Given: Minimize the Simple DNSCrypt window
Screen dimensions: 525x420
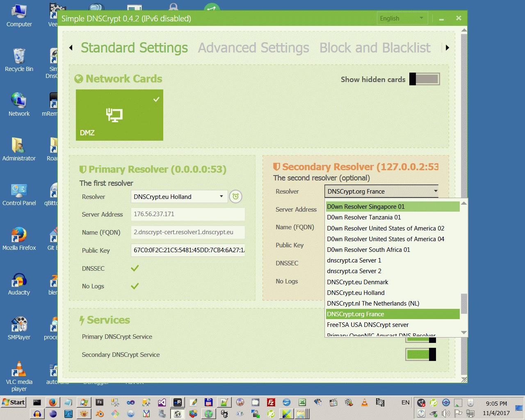Looking at the screenshot, I should (x=441, y=18).
